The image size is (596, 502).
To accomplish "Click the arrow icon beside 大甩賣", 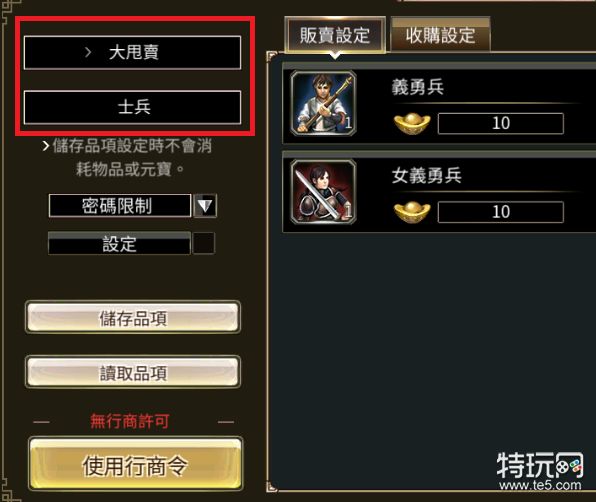I will click(88, 52).
